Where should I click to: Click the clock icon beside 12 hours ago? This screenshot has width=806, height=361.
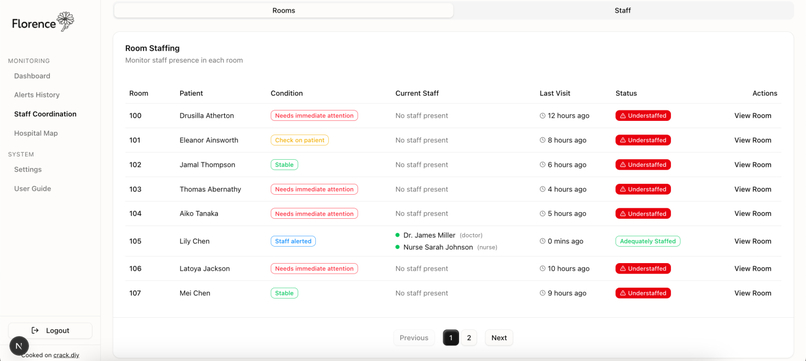pyautogui.click(x=542, y=116)
